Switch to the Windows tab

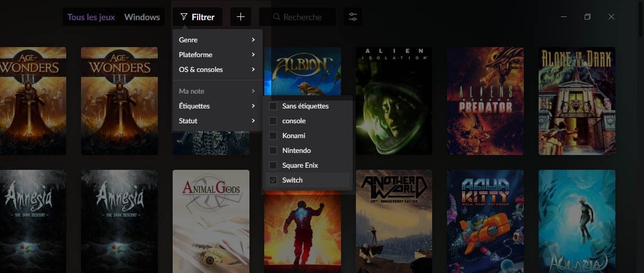coord(142,17)
